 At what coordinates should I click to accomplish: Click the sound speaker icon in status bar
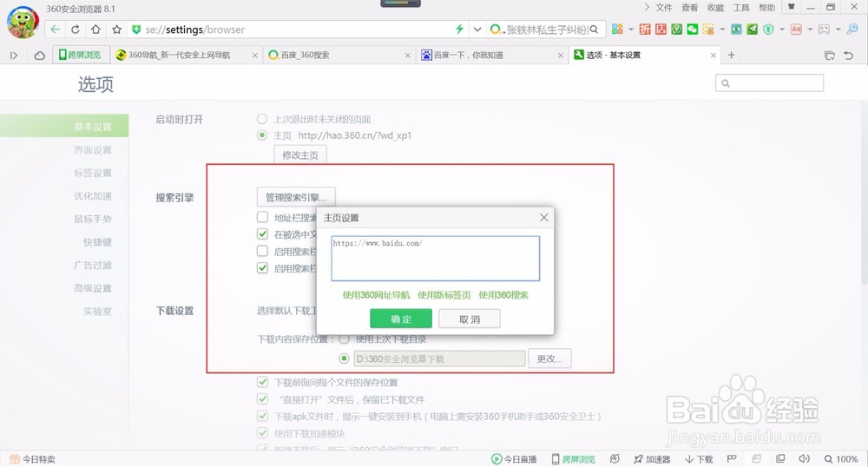805,458
